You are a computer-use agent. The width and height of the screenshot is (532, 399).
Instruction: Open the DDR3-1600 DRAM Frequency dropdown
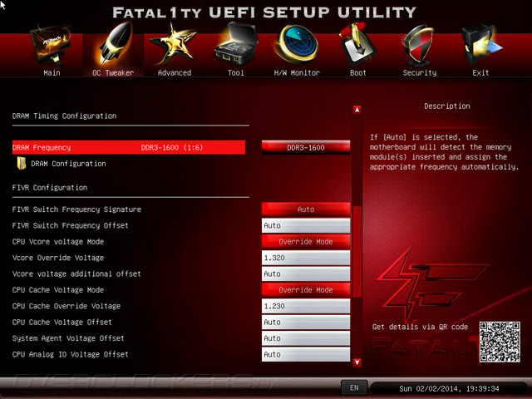click(x=306, y=148)
